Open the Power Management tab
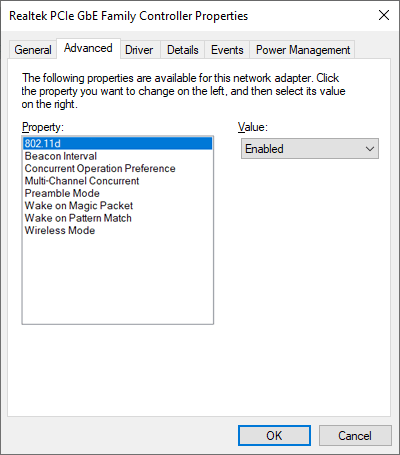 pos(303,50)
